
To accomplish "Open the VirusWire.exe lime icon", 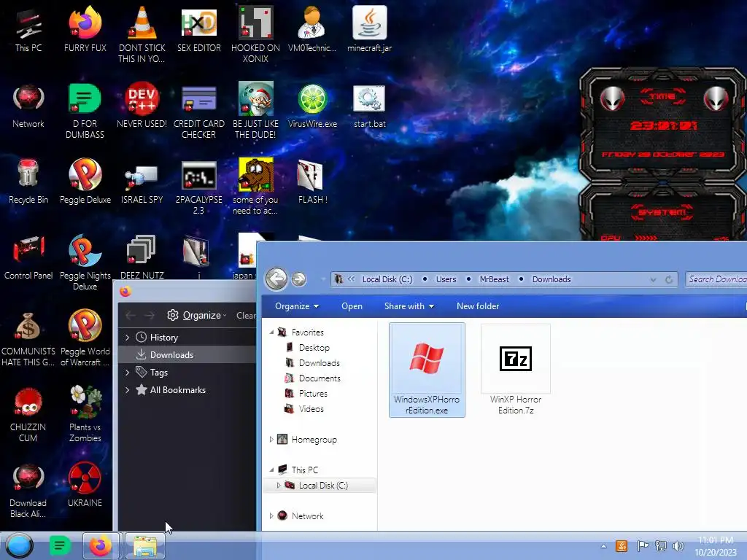I will click(x=312, y=105).
